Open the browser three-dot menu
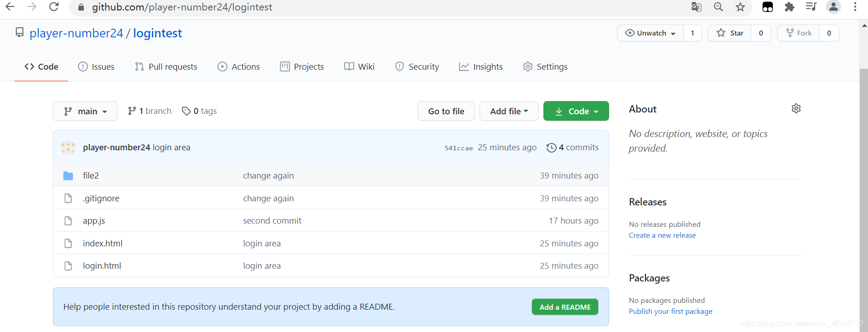 tap(855, 7)
